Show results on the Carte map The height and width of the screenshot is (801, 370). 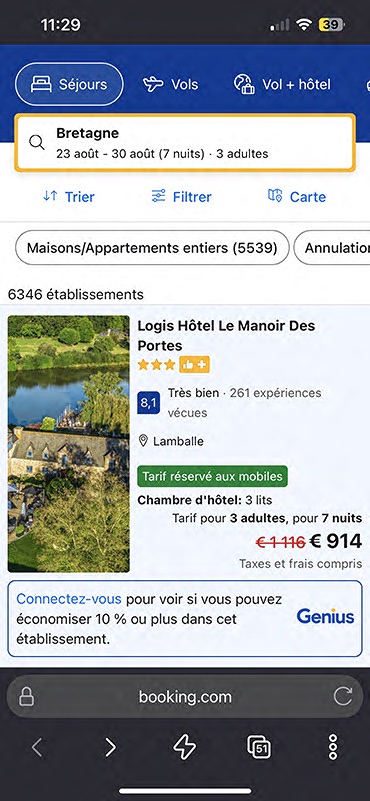[297, 196]
